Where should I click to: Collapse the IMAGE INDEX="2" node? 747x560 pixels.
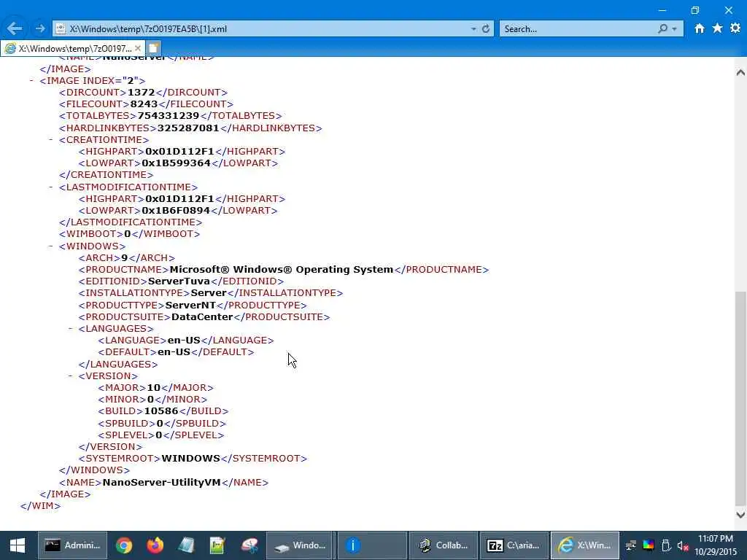click(31, 80)
